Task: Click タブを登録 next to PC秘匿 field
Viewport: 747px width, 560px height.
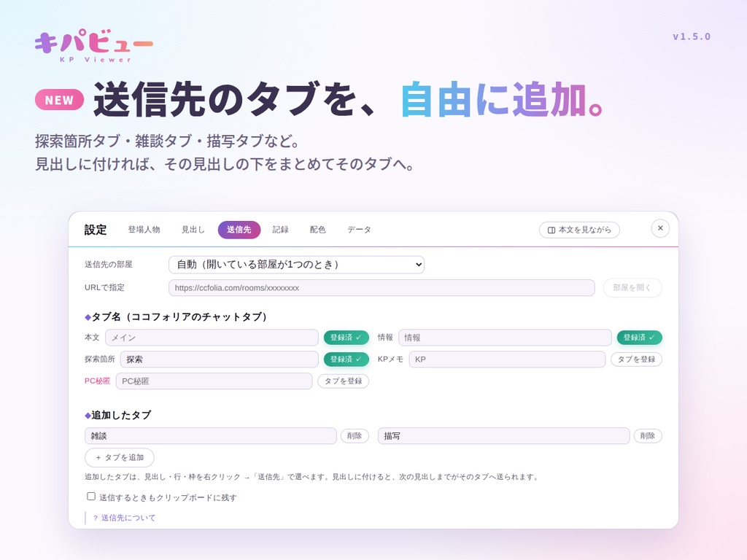Action: pyautogui.click(x=343, y=381)
